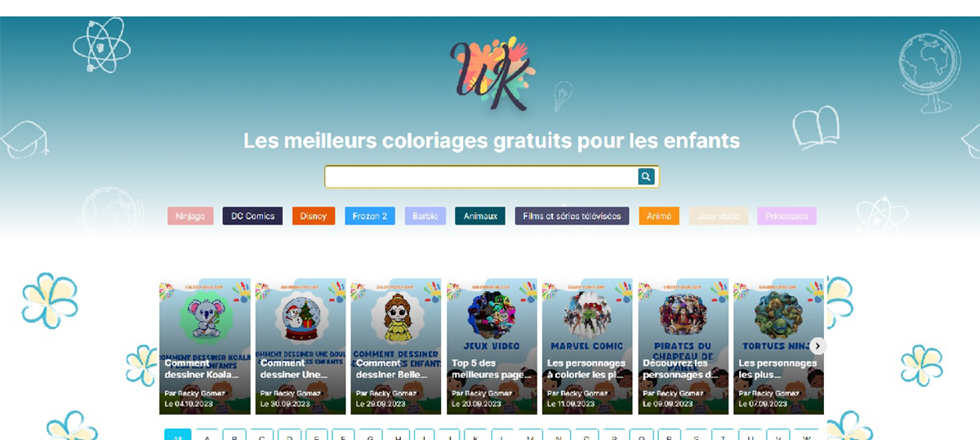Image resolution: width=980 pixels, height=440 pixels.
Task: Open the Comment dessiner Koala article card
Action: click(205, 347)
